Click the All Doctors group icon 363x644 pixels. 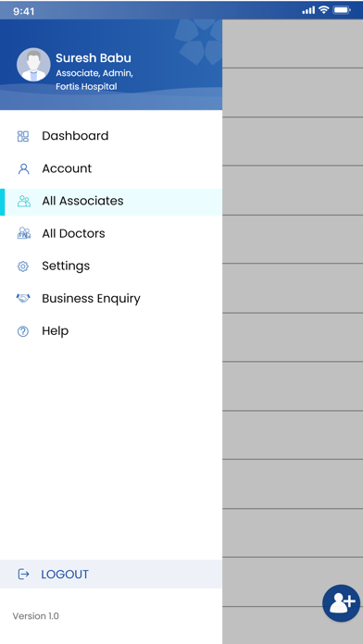coord(24,233)
